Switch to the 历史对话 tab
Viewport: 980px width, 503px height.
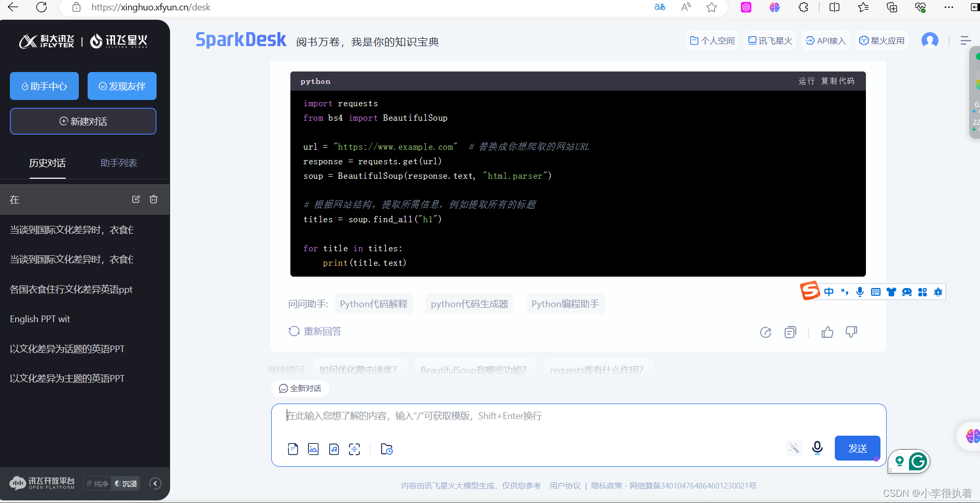point(47,163)
